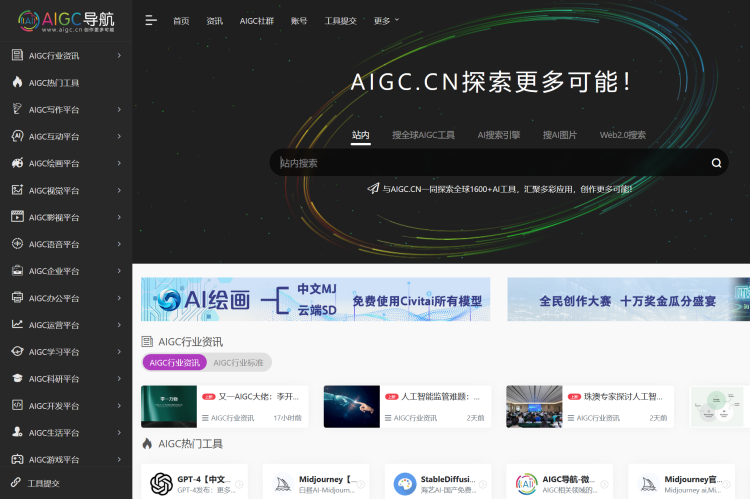Open AIGC社群 in the top navigation

tap(257, 21)
